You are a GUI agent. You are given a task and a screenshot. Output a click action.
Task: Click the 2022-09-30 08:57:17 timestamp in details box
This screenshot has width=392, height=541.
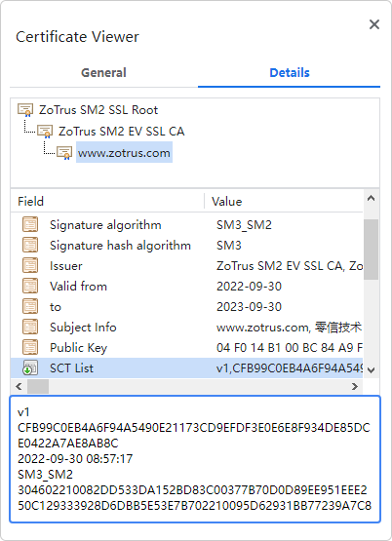pos(75,459)
